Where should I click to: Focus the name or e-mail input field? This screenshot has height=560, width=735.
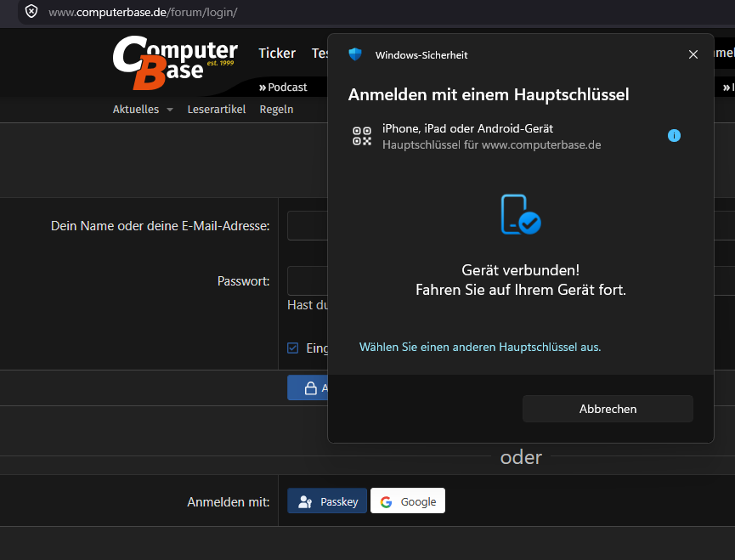(308, 225)
